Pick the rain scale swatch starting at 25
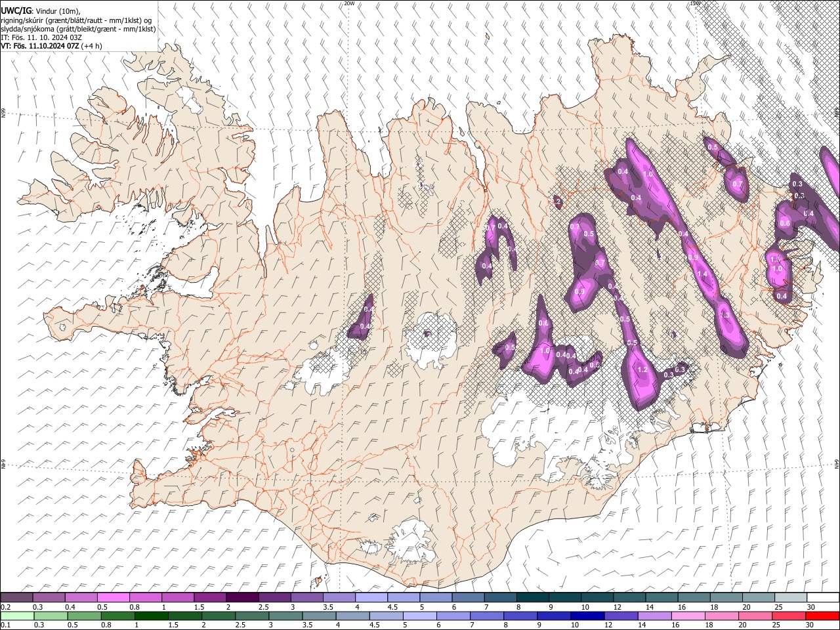840x630 pixels. [788, 616]
